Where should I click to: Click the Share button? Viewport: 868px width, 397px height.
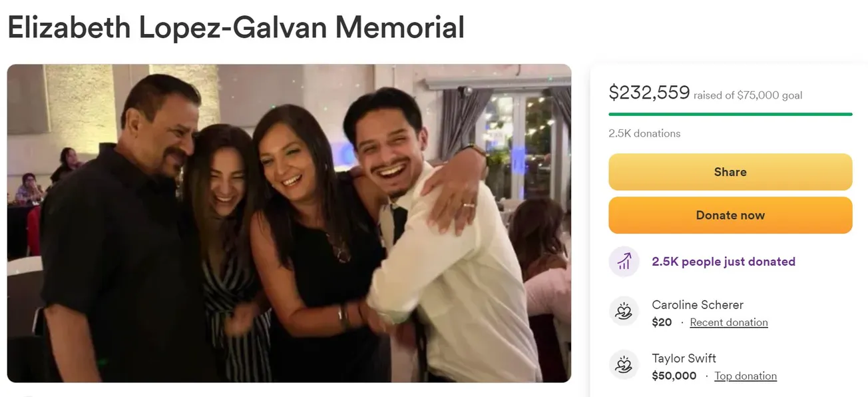[730, 172]
